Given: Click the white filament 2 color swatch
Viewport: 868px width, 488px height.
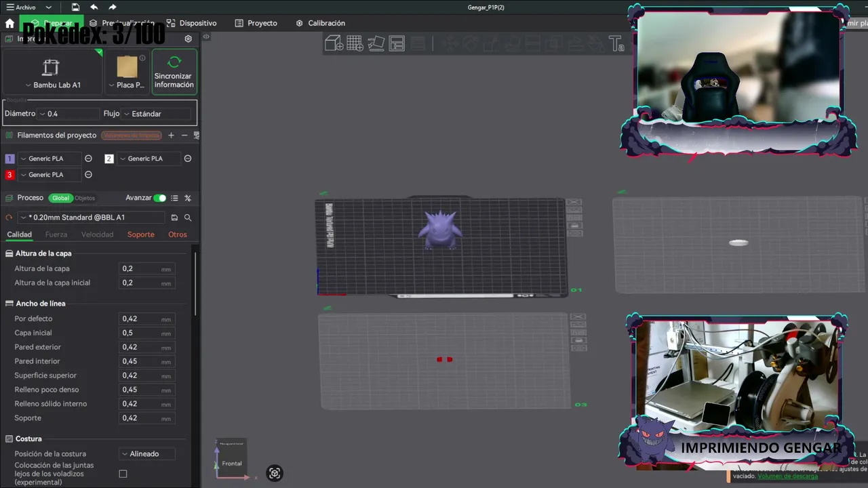Looking at the screenshot, I should (x=109, y=159).
